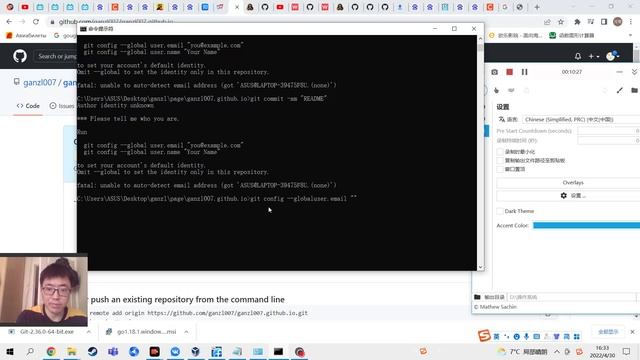Image resolution: width=640 pixels, height=360 pixels.
Task: Check second checkbox about copying output path
Action: (x=500, y=160)
